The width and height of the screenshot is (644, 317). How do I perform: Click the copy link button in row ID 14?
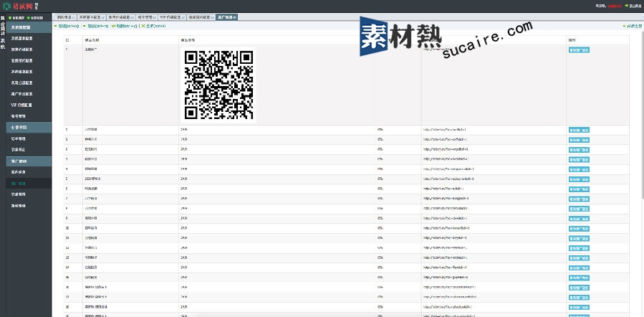click(579, 268)
